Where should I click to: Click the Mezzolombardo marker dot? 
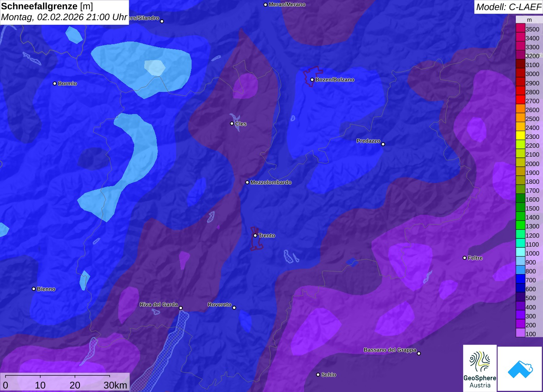[247, 182]
